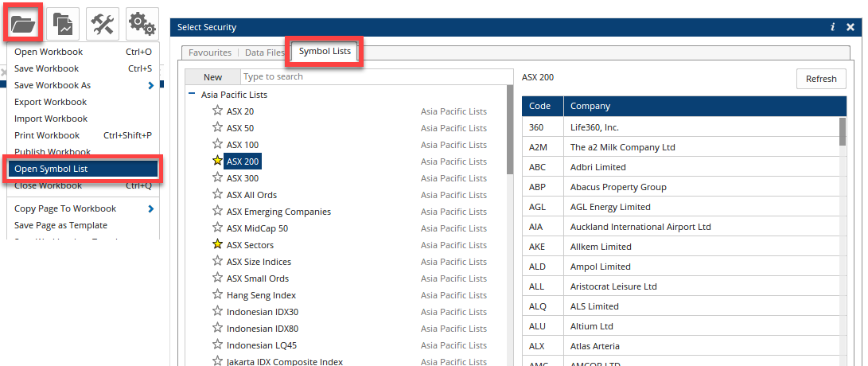
Task: Open the tools hammer and wrench icon
Action: [103, 24]
